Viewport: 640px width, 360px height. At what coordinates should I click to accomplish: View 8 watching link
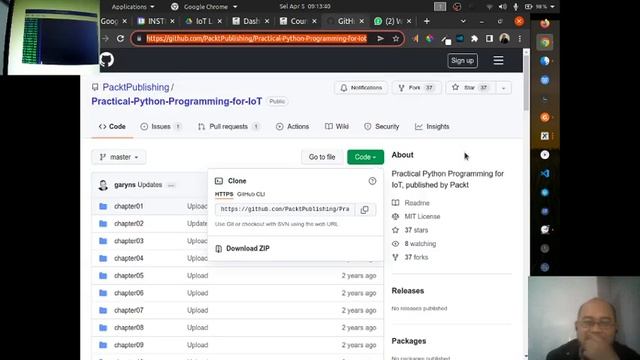pos(420,244)
